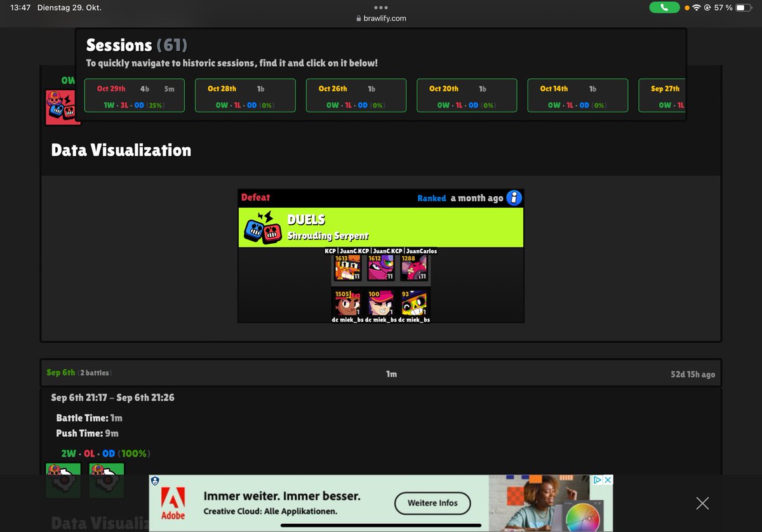The height and width of the screenshot is (532, 762).
Task: Click the 'Sessions (61)' heading
Action: tap(137, 45)
